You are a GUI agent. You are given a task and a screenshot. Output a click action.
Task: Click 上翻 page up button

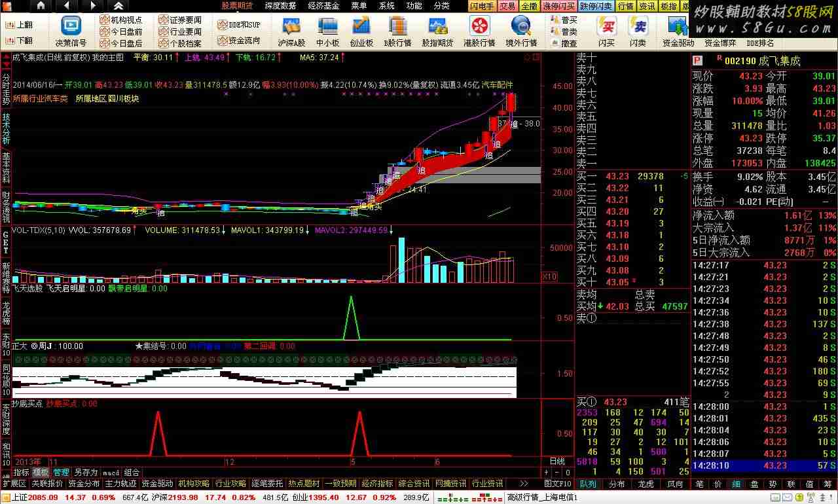(19, 25)
